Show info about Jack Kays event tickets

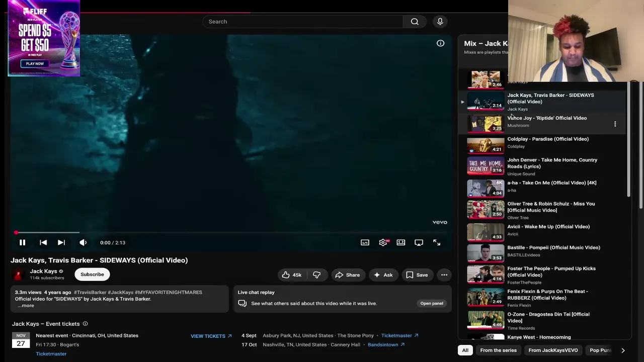[x=85, y=324]
